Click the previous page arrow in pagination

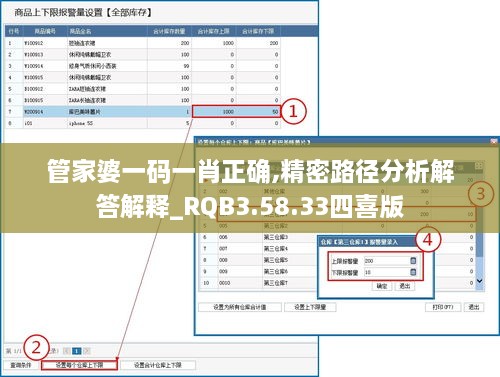[67, 351]
